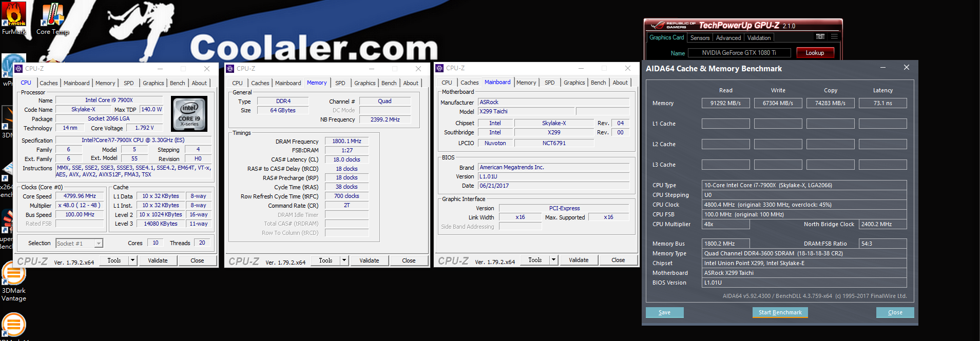Click the AIDA64 Memory Write value 67304 MB/s
The width and height of the screenshot is (980, 341).
[778, 103]
